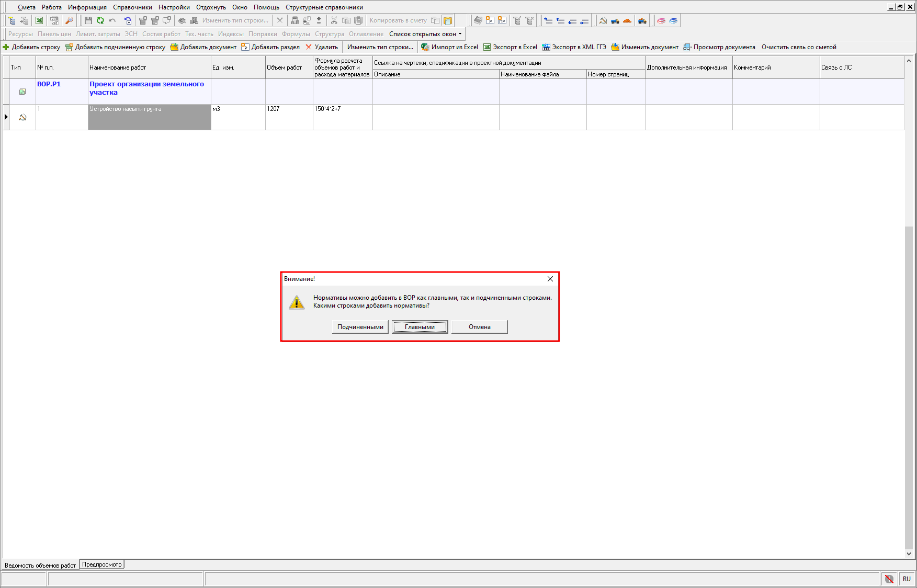This screenshot has width=917, height=588.
Task: Click the undo arrow icon
Action: point(112,20)
